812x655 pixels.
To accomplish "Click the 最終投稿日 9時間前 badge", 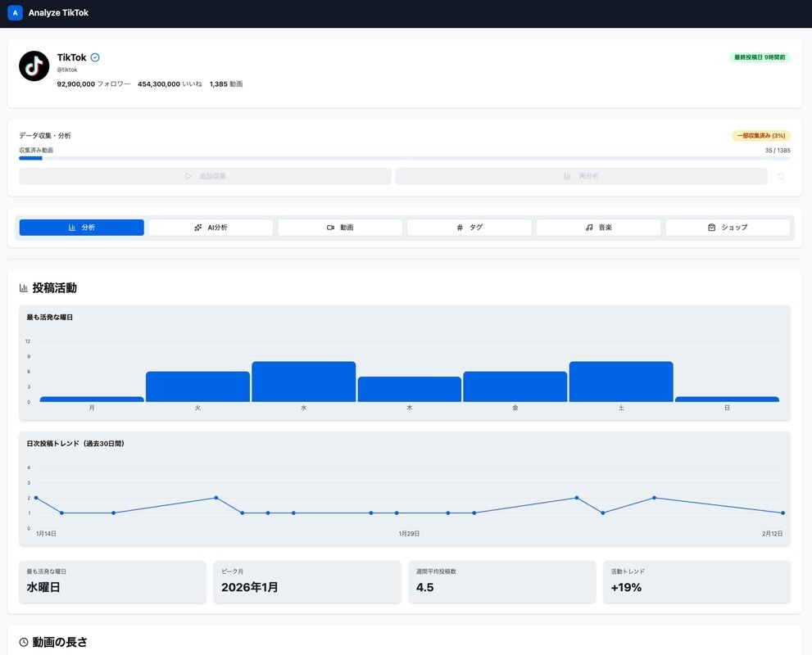I will tap(760, 57).
